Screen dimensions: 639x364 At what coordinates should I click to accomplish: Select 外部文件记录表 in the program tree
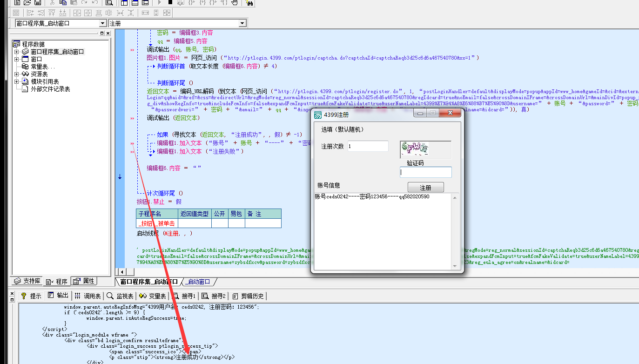click(x=50, y=89)
